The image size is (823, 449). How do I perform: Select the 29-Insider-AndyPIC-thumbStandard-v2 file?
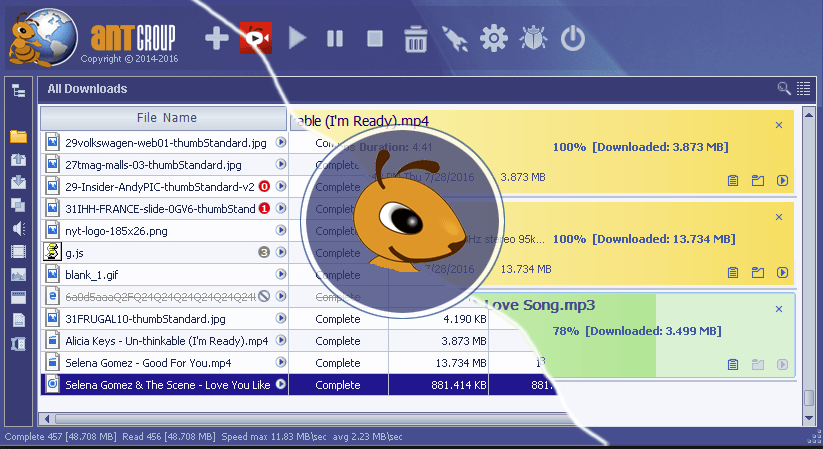point(160,187)
